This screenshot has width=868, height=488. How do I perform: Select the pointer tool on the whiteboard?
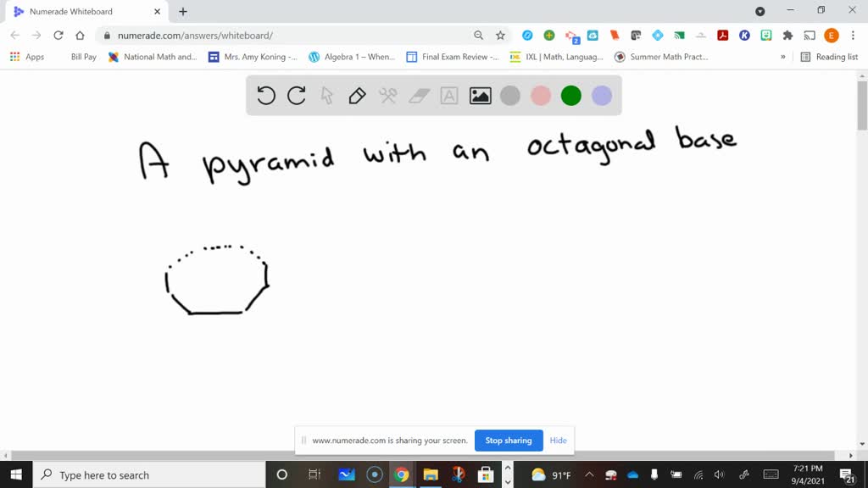[326, 96]
